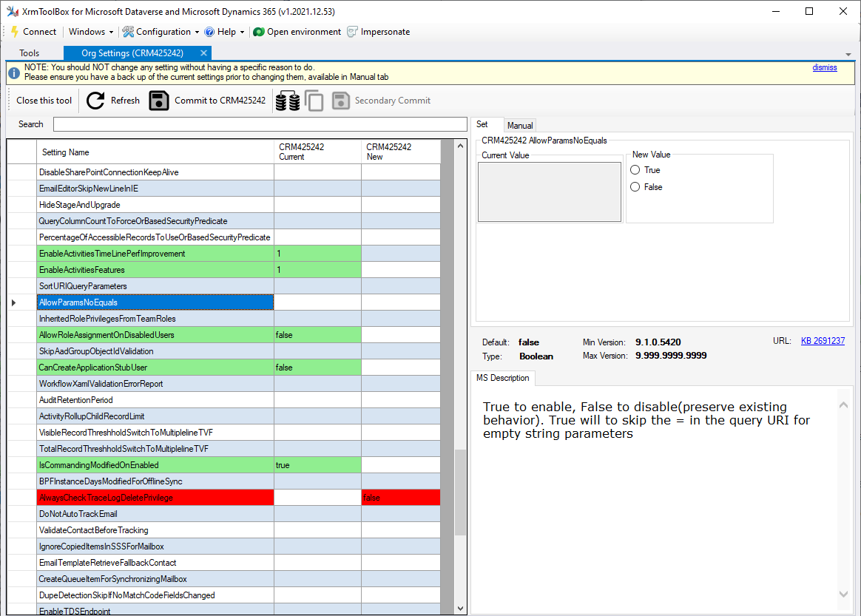
Task: Click the Current Value text box
Action: (550, 192)
